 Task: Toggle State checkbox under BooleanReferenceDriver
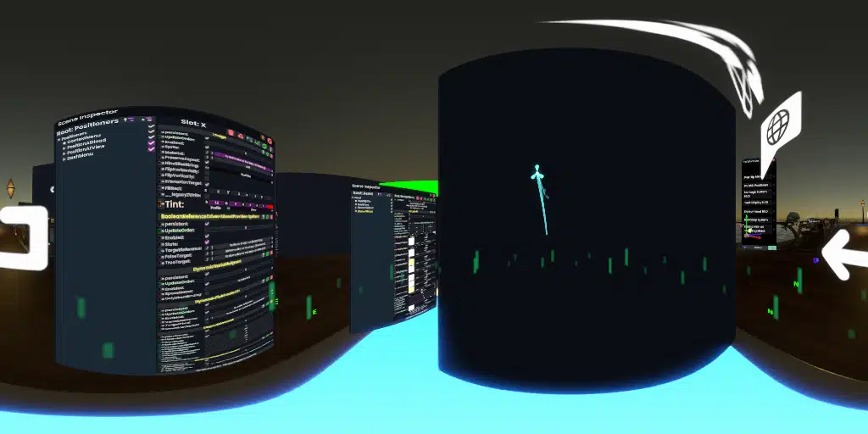point(207,242)
